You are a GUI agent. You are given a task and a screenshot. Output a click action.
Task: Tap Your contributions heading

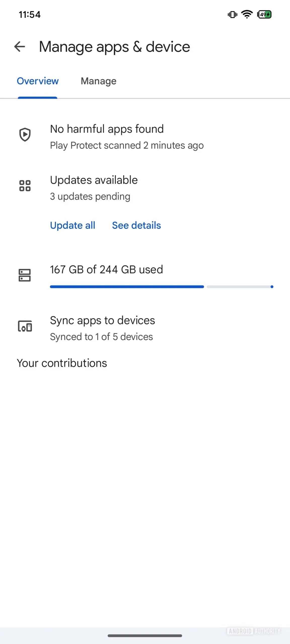pyautogui.click(x=62, y=363)
